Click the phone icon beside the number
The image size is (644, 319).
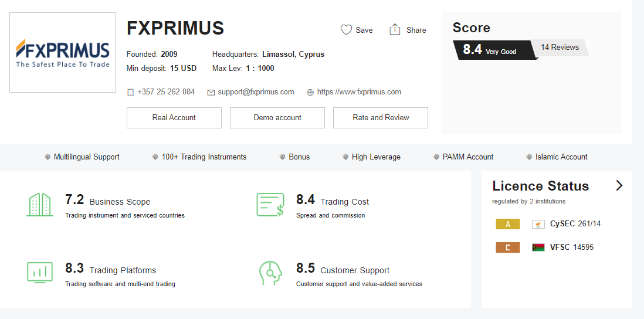[x=130, y=92]
